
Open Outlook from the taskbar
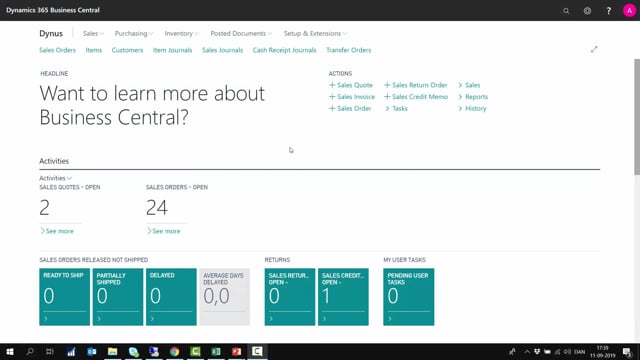click(92, 351)
